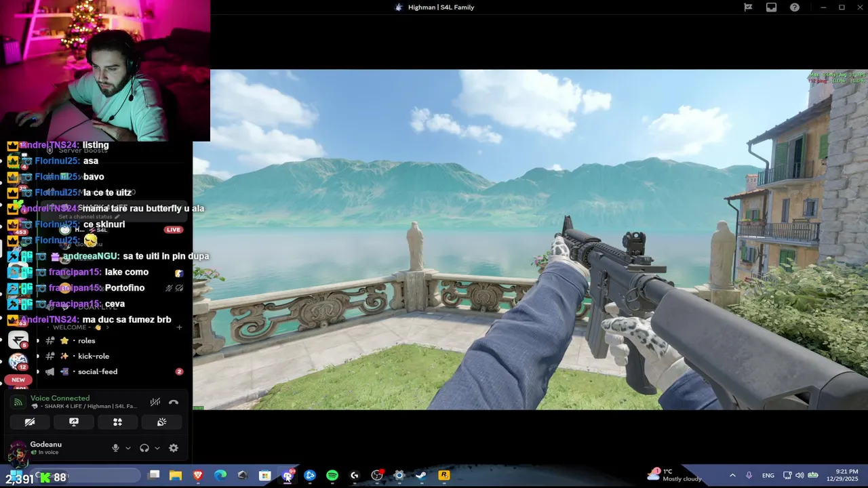Image resolution: width=868 pixels, height=488 pixels.
Task: Open Discord User Settings gear
Action: click(174, 448)
